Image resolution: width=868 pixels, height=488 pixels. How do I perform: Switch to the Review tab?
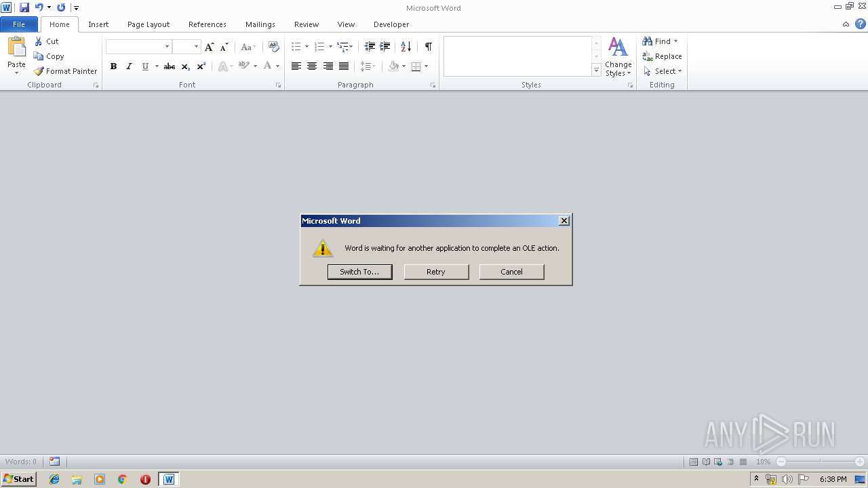[x=307, y=24]
